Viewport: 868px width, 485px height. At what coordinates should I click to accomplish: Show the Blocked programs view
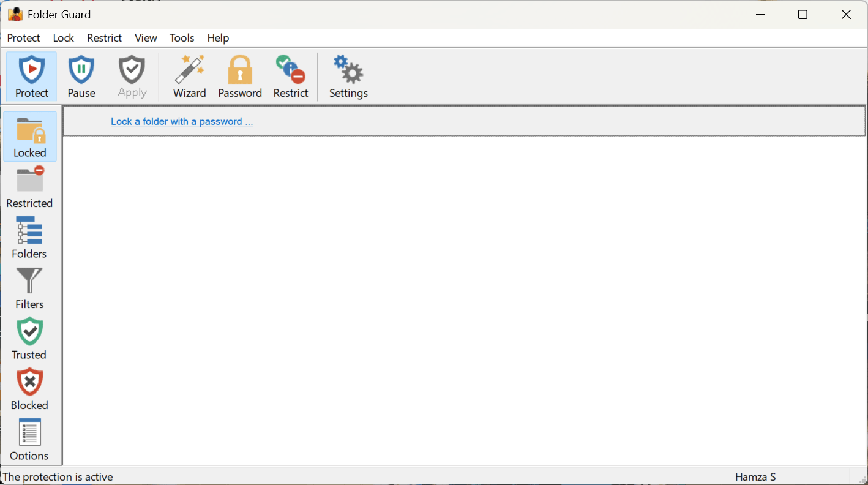pos(29,389)
